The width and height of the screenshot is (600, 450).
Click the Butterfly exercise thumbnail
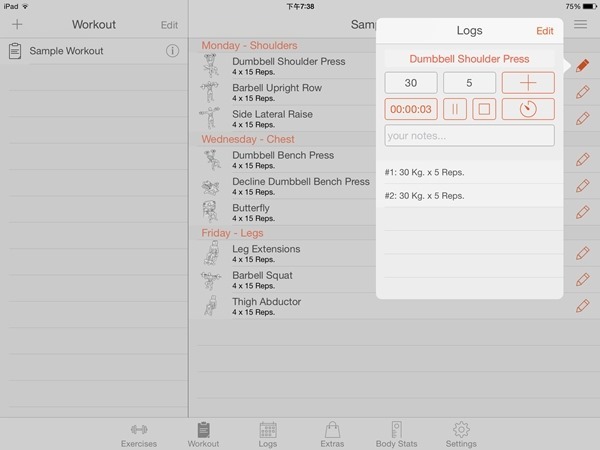click(210, 212)
